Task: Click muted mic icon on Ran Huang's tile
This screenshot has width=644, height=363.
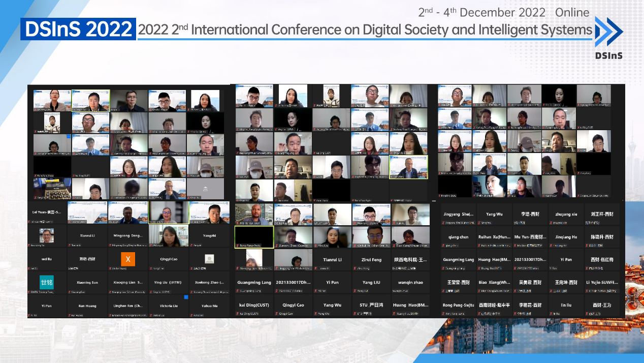Action: tap(70, 315)
